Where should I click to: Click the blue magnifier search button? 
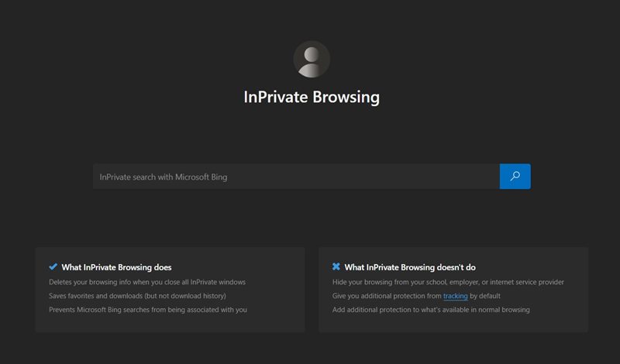515,177
